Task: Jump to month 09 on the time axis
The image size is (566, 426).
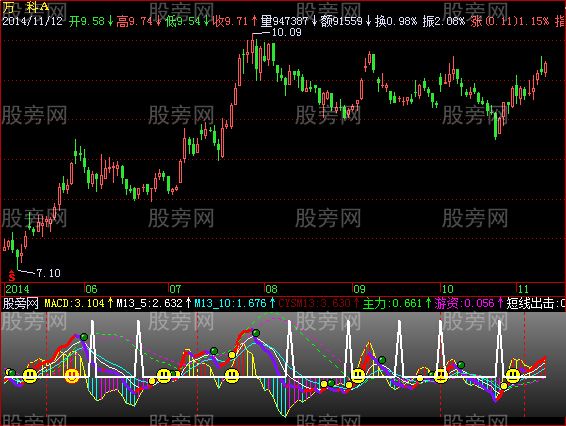Action: coord(359,289)
